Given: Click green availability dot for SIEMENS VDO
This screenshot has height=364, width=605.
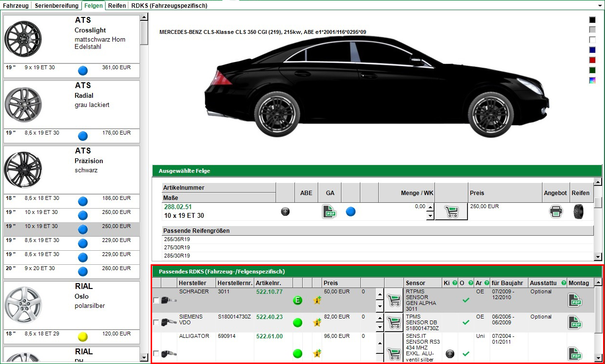Looking at the screenshot, I should point(297,322).
